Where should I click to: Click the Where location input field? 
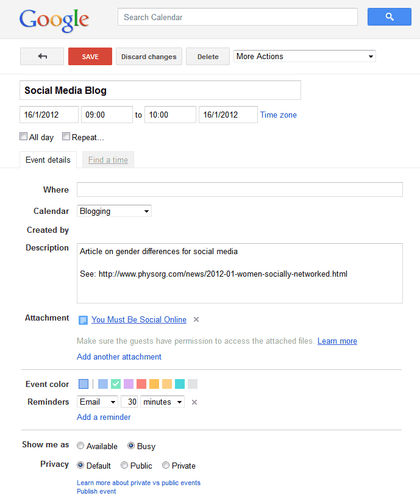pyautogui.click(x=240, y=190)
